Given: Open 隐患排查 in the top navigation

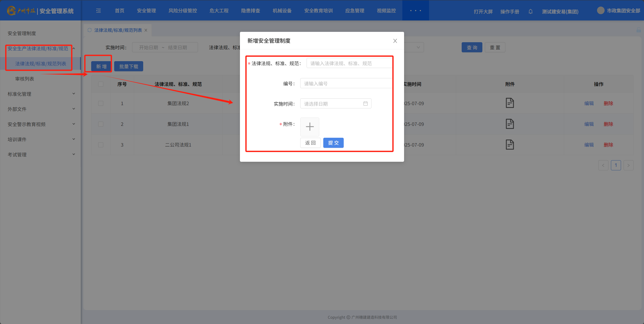Looking at the screenshot, I should [250, 11].
